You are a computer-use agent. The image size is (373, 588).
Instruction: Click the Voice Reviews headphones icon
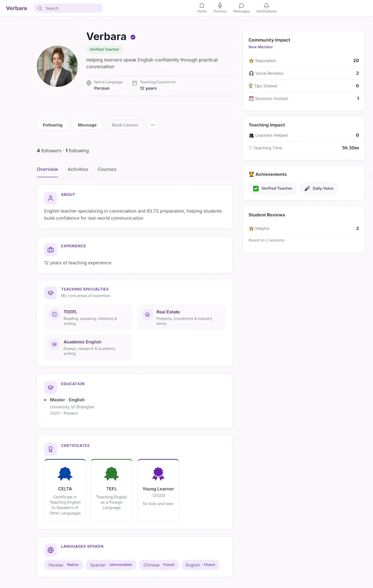pyautogui.click(x=251, y=73)
